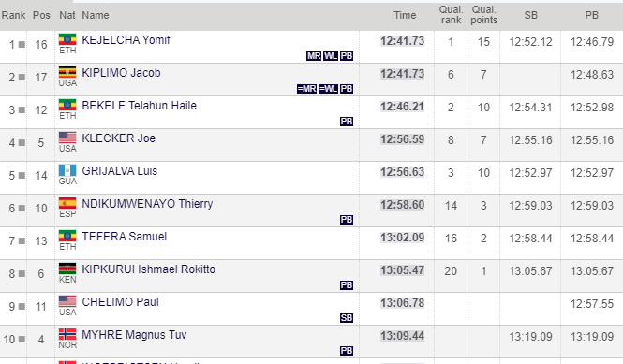623x364 pixels.
Task: Click Uganda flag beside KIPLIMO Jacob
Action: (x=67, y=72)
